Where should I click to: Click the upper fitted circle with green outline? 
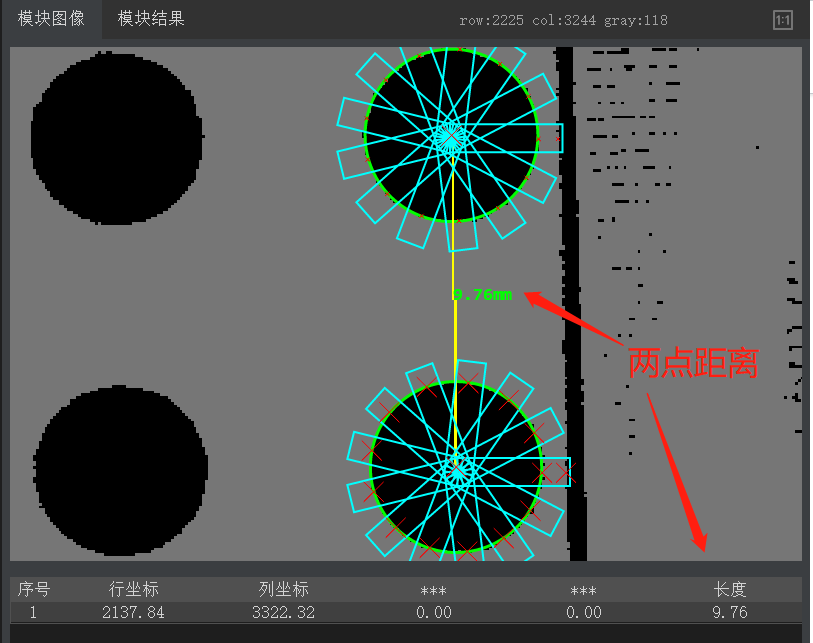click(x=451, y=135)
